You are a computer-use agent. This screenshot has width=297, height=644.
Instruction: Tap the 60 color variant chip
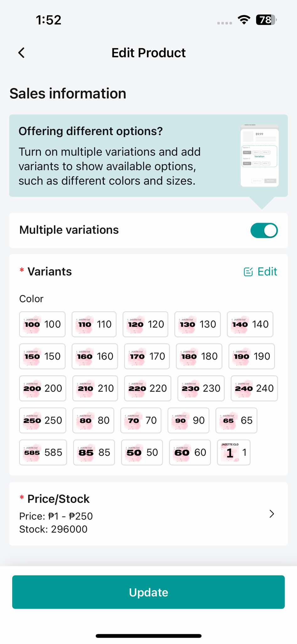pos(190,452)
